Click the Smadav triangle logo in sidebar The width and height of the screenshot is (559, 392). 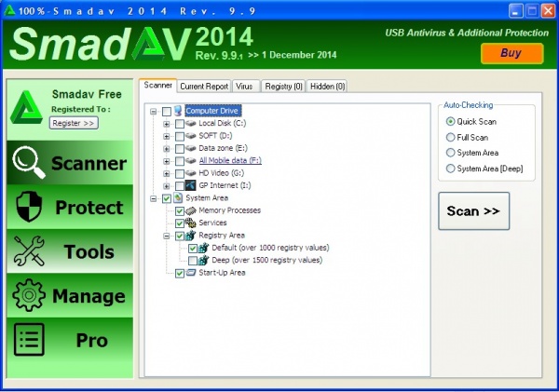coord(26,108)
